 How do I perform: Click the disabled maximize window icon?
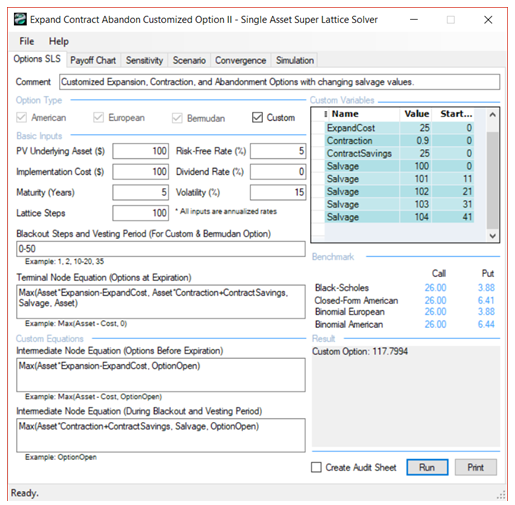click(x=451, y=20)
